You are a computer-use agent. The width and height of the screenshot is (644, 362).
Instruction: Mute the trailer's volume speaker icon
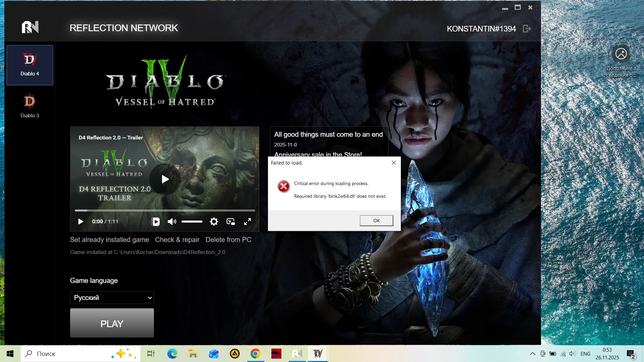coord(172,222)
